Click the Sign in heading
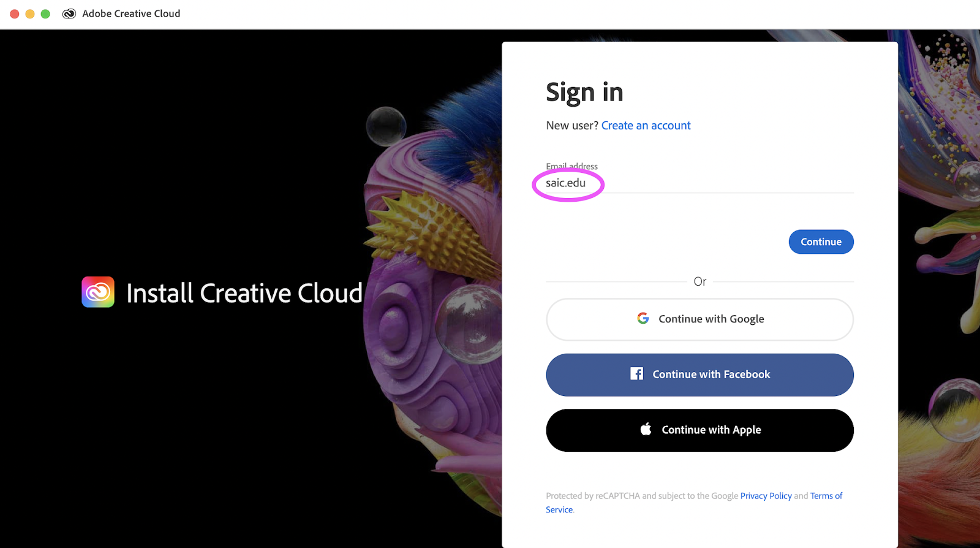980x548 pixels. pyautogui.click(x=584, y=93)
